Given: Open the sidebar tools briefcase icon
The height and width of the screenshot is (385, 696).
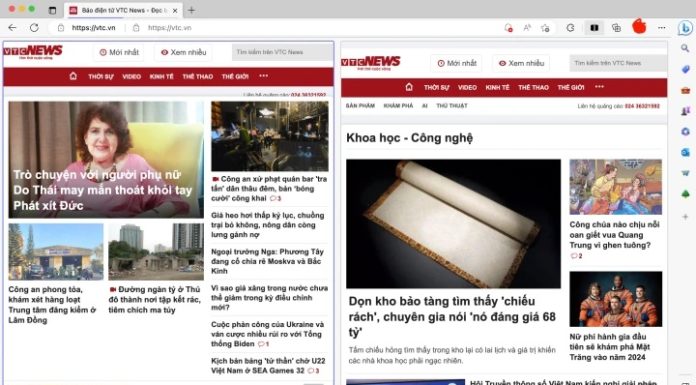Looking at the screenshot, I should 685,90.
